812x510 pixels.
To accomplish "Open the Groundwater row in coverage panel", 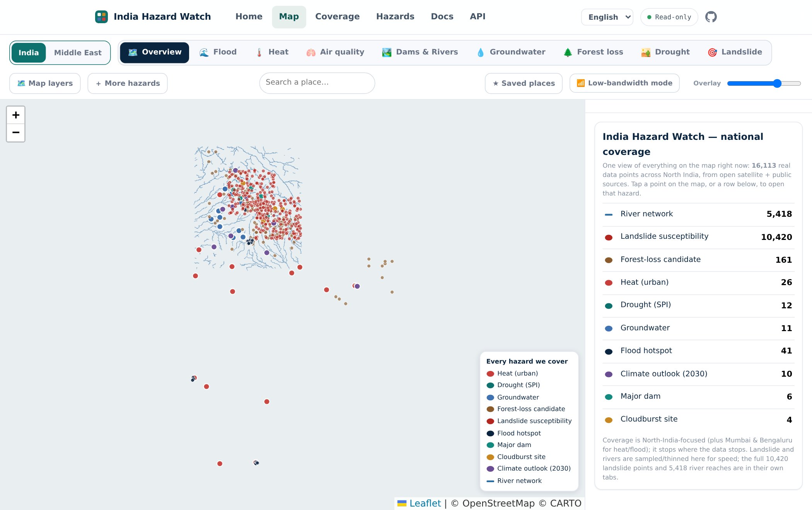I will click(x=698, y=328).
